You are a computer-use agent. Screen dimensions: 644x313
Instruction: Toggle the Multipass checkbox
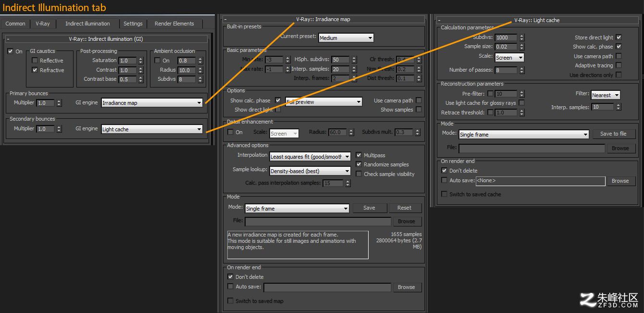[359, 155]
